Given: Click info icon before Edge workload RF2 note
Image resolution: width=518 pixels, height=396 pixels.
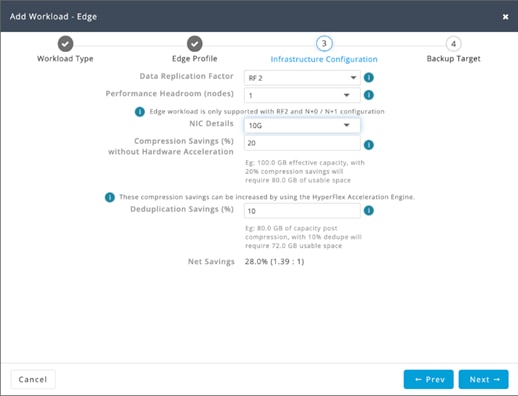Looking at the screenshot, I should click(x=140, y=112).
